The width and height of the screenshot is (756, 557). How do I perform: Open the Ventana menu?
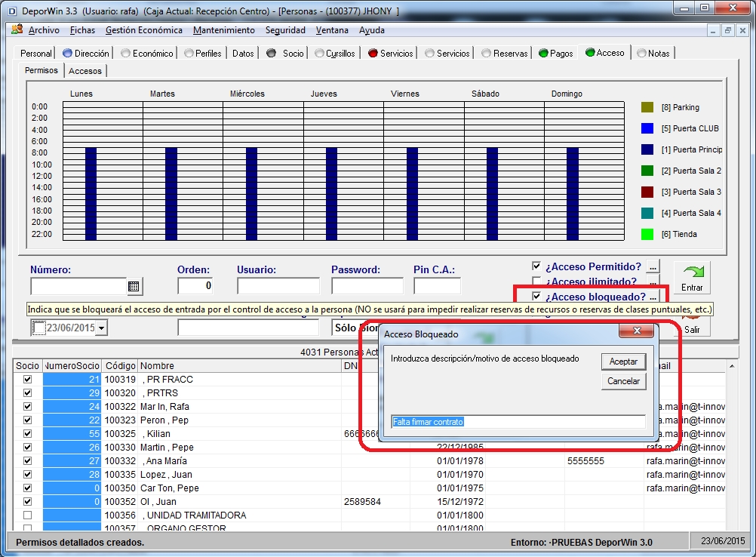tap(332, 30)
